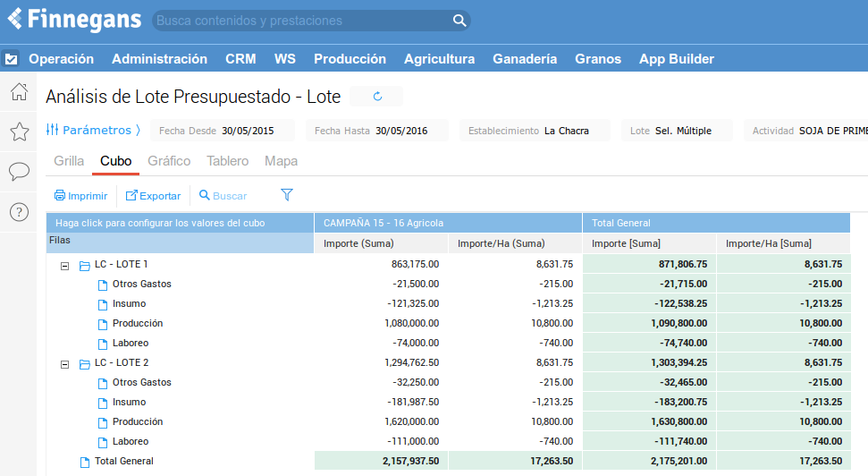Click the home icon in the sidebar

19,92
